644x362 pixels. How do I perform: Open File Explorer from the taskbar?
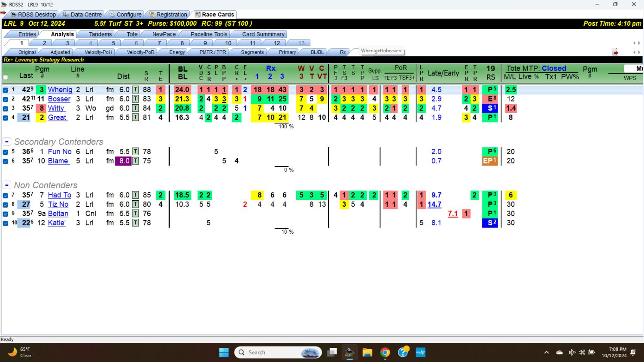coord(367,353)
